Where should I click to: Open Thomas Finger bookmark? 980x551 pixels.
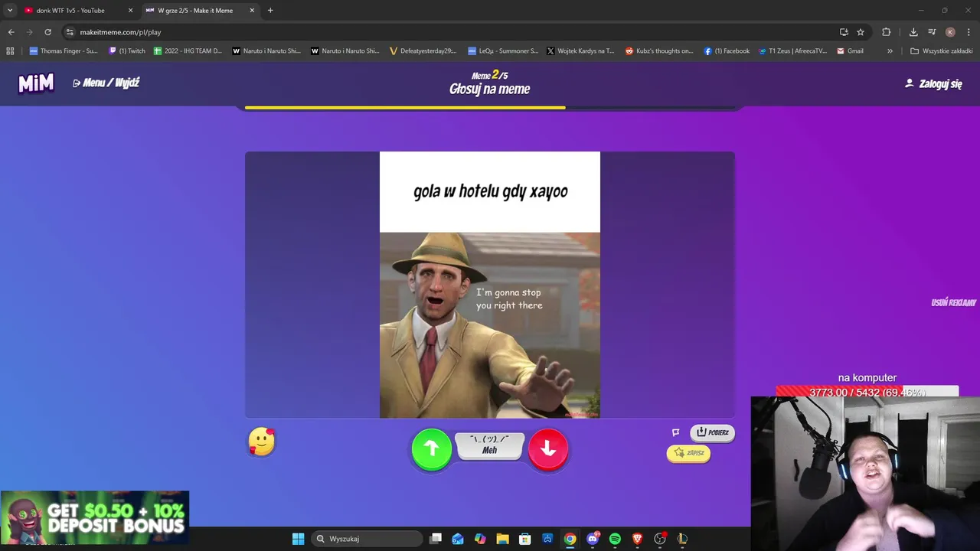click(x=64, y=51)
